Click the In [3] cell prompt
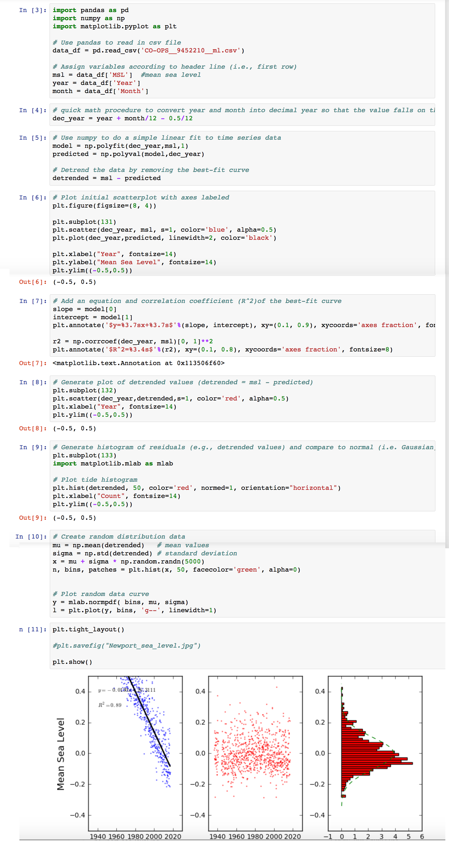The height and width of the screenshot is (868, 449). tap(33, 10)
